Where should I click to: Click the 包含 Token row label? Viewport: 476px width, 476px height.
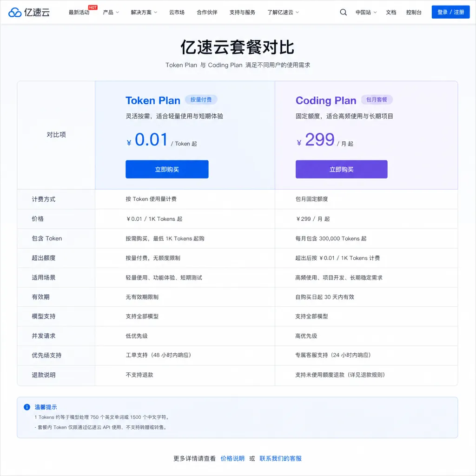47,238
